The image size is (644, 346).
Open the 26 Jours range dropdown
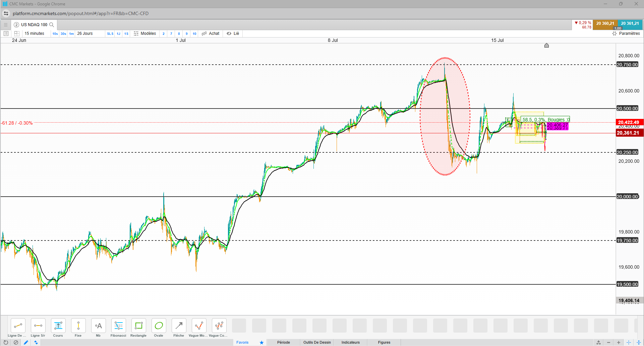click(85, 33)
